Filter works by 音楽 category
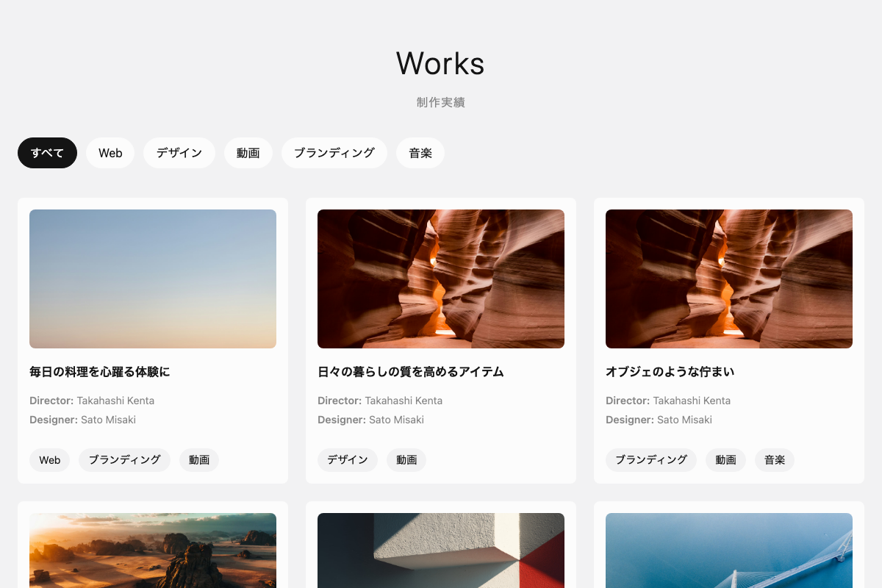The width and height of the screenshot is (882, 588). (420, 153)
